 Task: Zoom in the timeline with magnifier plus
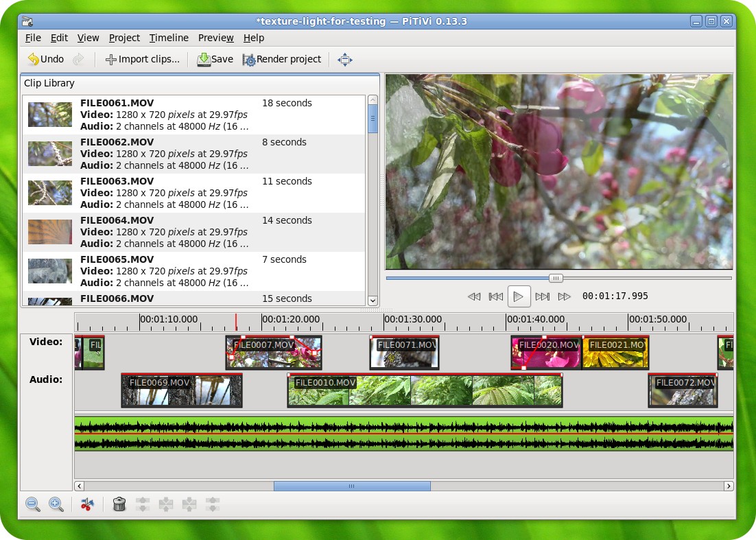[x=56, y=504]
